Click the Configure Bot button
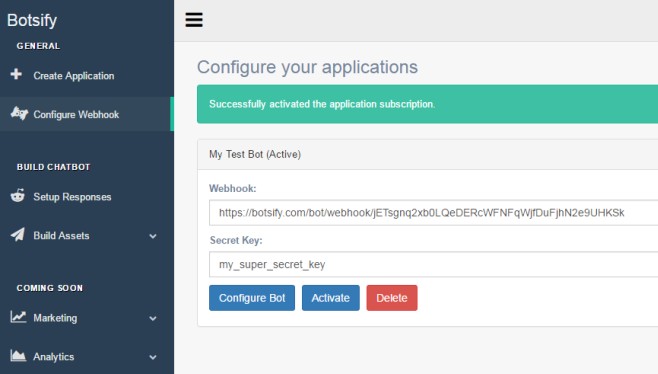This screenshot has height=374, width=658. 252,298
